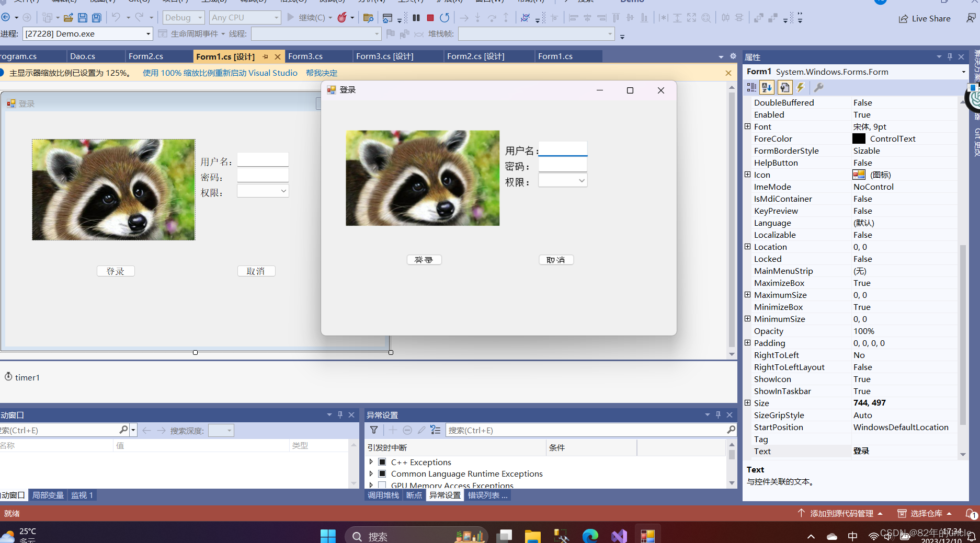Enable Common Language Runtime Exceptions
The height and width of the screenshot is (543, 980).
click(382, 473)
